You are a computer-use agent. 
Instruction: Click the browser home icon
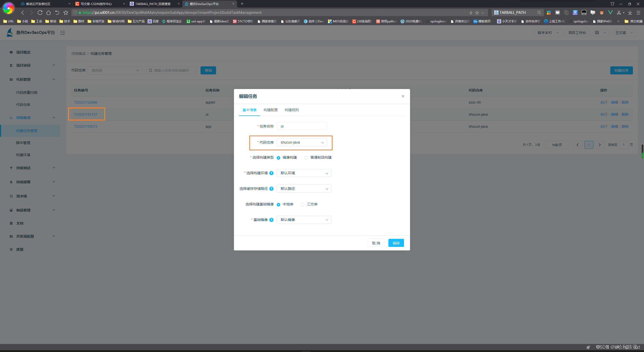(x=48, y=13)
